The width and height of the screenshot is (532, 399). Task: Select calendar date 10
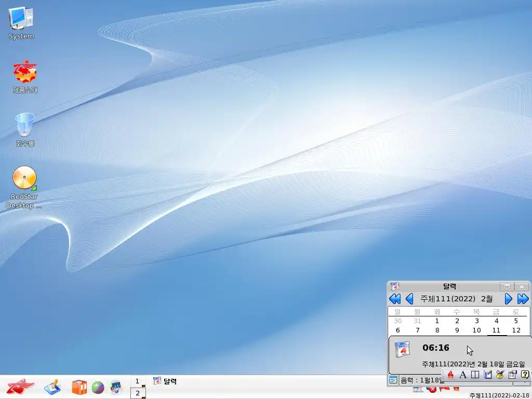(x=477, y=330)
